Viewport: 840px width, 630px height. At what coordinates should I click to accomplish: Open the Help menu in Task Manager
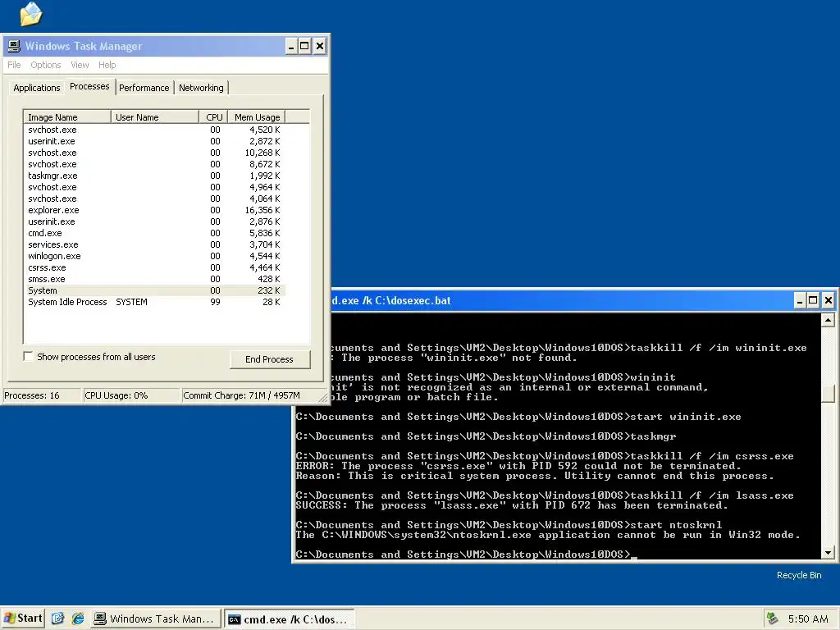(107, 65)
